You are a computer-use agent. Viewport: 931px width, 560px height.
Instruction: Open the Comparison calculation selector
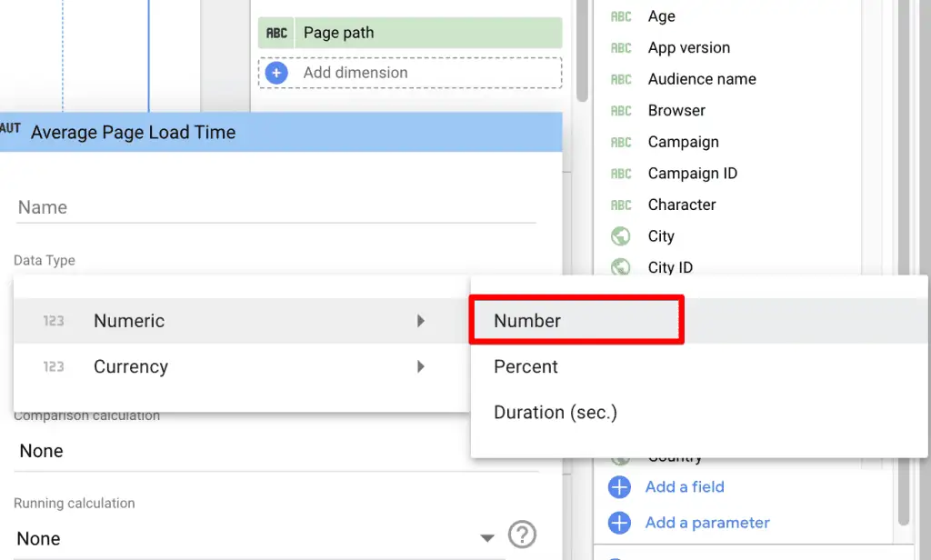[x=273, y=451]
